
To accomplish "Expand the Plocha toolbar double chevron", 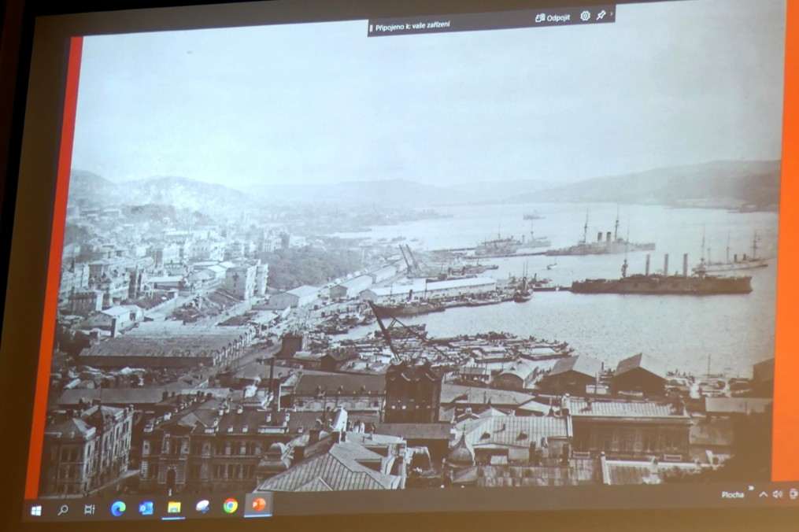I will pyautogui.click(x=751, y=489).
